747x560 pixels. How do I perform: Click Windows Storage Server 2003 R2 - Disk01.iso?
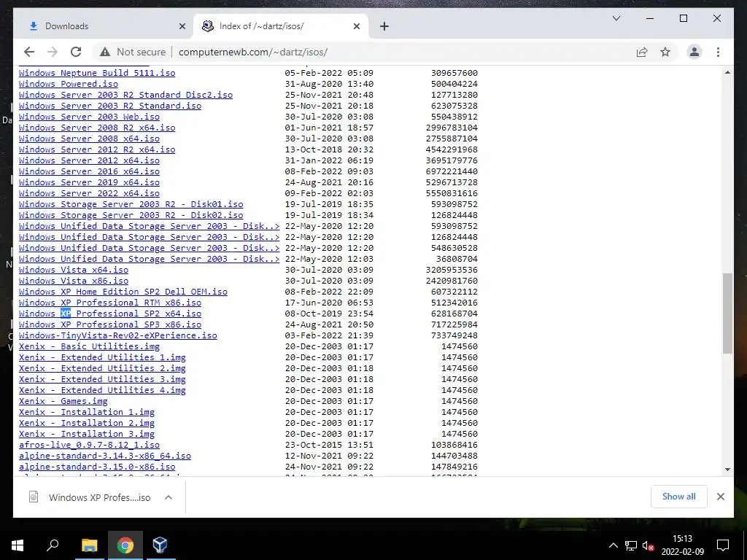(131, 204)
